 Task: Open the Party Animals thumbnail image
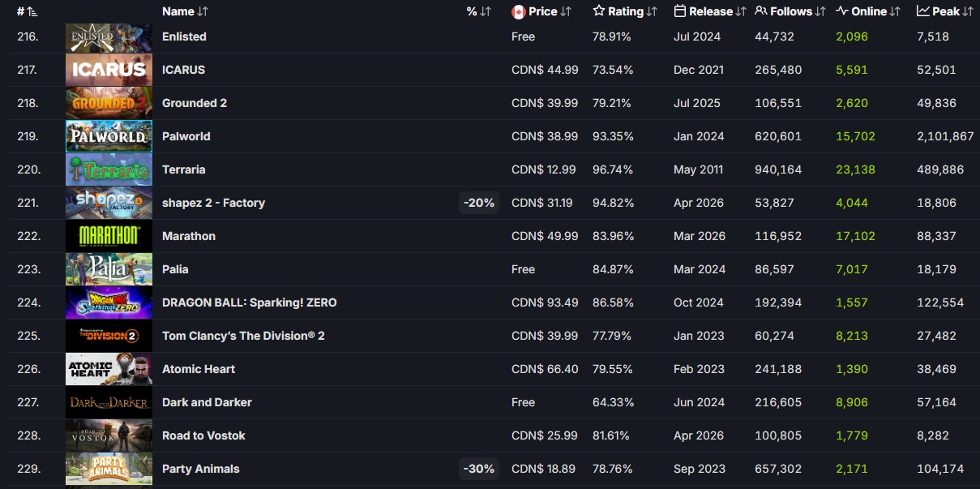(x=109, y=469)
